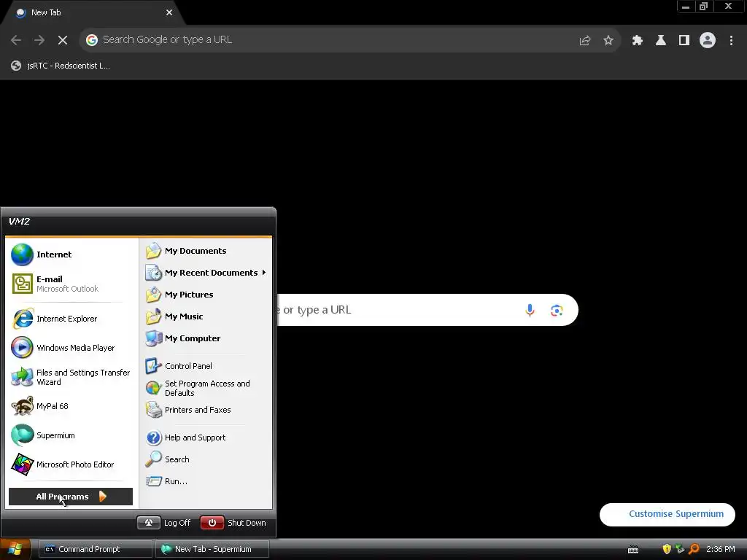
Task: Click the security shield tray icon
Action: 667,549
